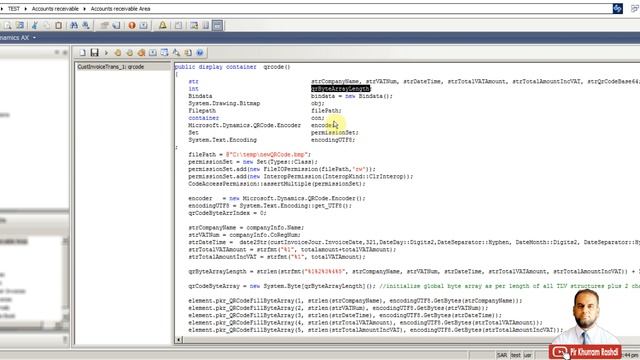Click the pkr_QRCodeFillByteArray(5 line
Viewport: 640px width, 360px height.
click(x=376, y=330)
